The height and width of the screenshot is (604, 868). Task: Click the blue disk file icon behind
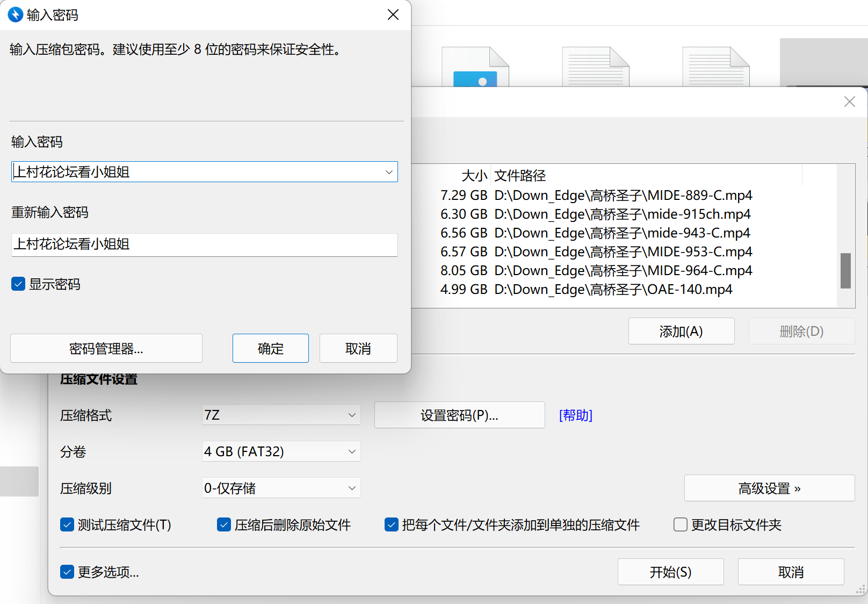coord(475,67)
